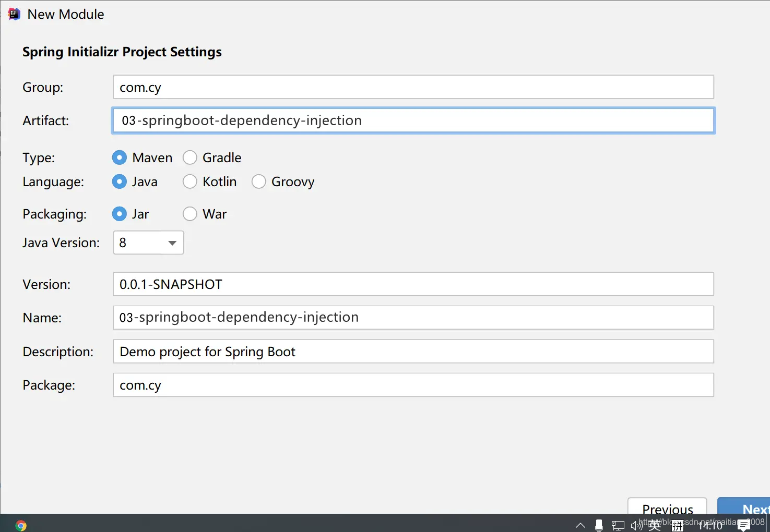Click the 拼 IME mode icon

click(678, 526)
